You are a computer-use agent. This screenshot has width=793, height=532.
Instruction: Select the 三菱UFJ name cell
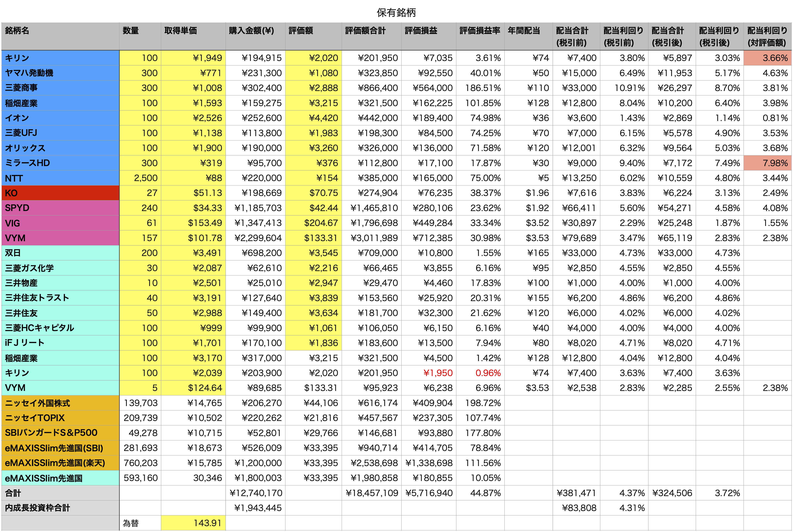(60, 133)
